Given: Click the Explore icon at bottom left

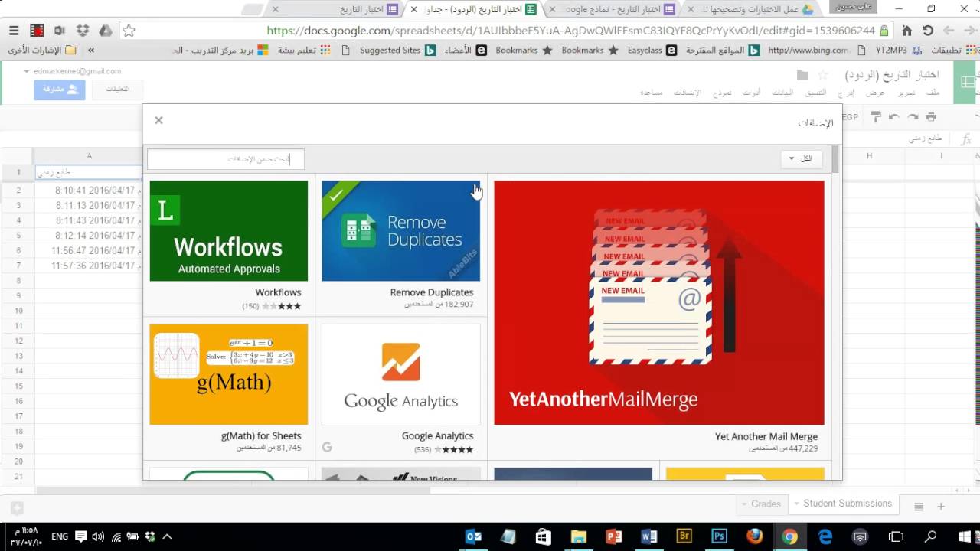Looking at the screenshot, I should click(x=17, y=507).
